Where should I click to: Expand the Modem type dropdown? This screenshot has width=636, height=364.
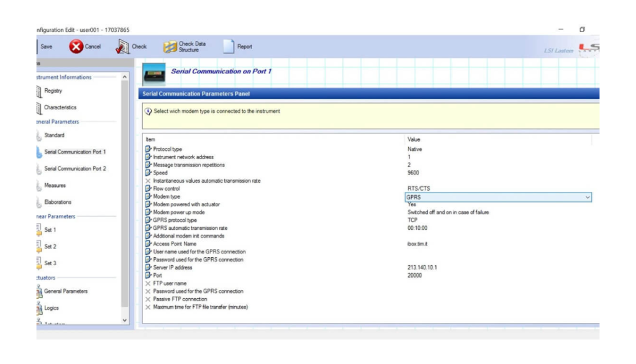point(587,197)
